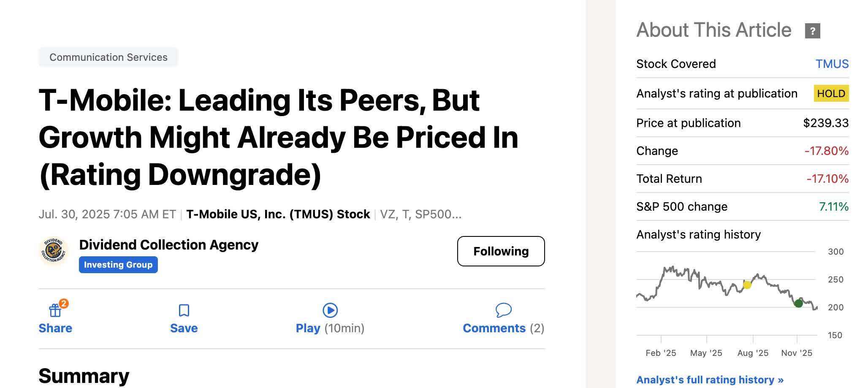Open the Share gift icon with notification badge
The image size is (868, 388).
click(55, 310)
